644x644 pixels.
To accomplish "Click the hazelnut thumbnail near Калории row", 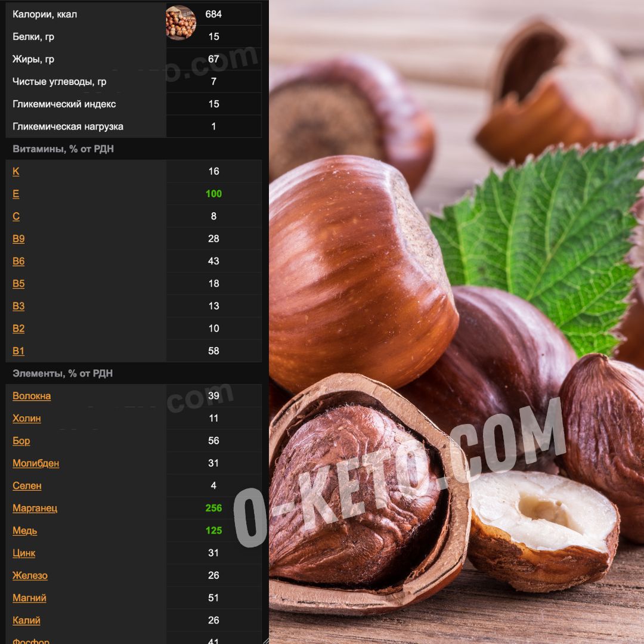I will [x=180, y=23].
